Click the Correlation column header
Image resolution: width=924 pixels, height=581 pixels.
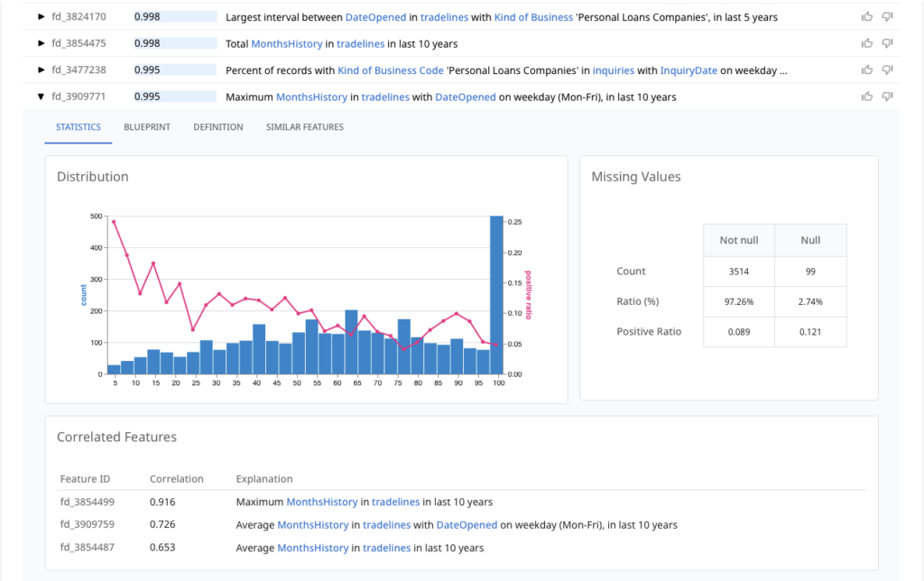click(x=177, y=479)
